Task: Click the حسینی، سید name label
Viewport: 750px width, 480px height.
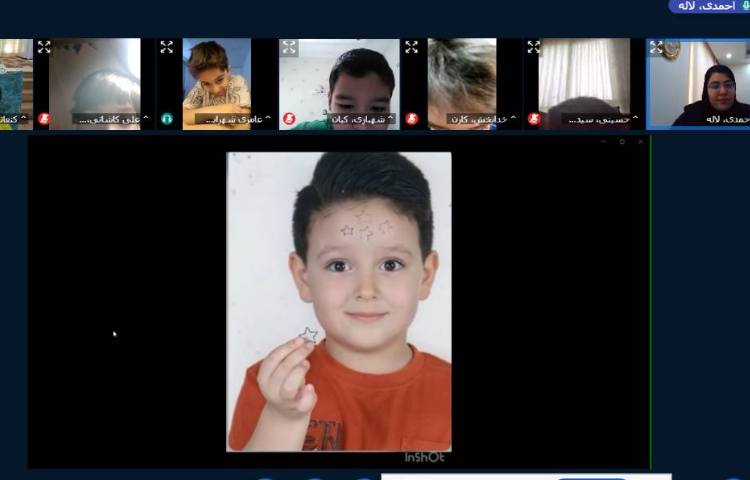Action: coord(599,119)
